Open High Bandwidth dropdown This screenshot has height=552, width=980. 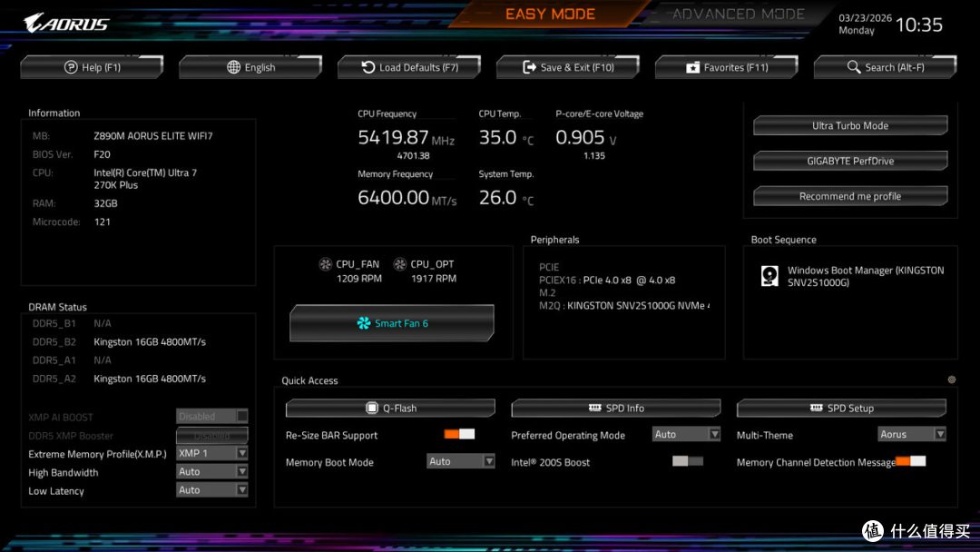(x=211, y=471)
